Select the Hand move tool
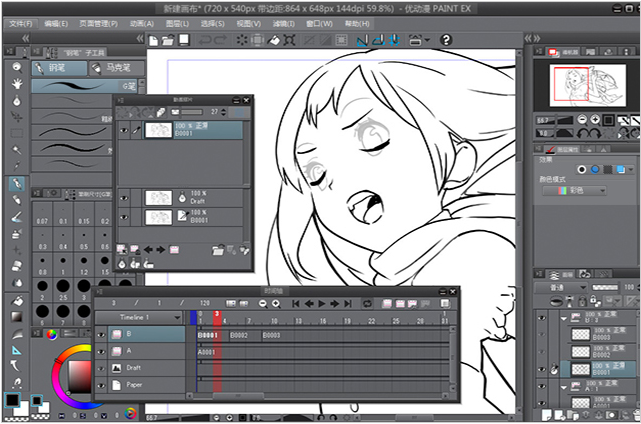The height and width of the screenshot is (424, 641). 17,84
